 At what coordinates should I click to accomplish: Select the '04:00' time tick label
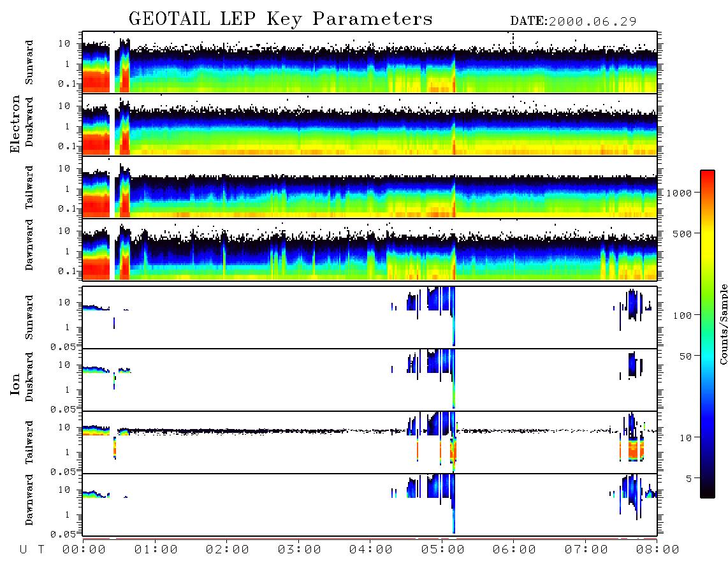371,550
